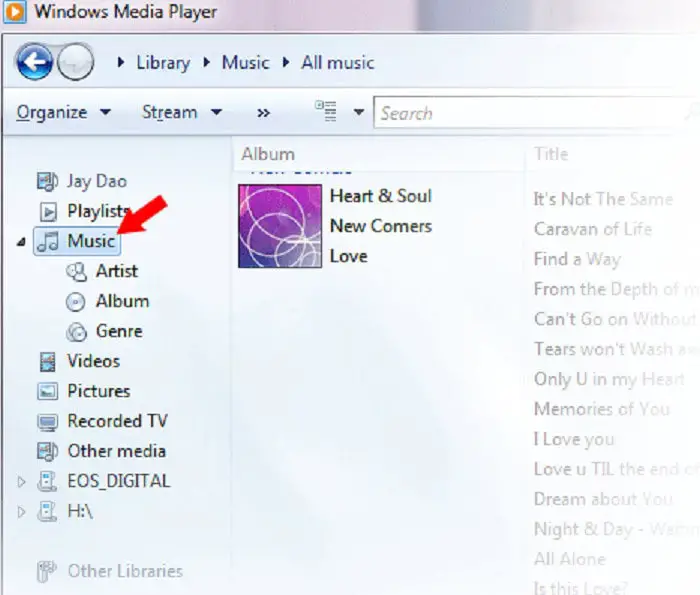Open Pictures in the navigation pane
The image size is (700, 595).
point(99,391)
